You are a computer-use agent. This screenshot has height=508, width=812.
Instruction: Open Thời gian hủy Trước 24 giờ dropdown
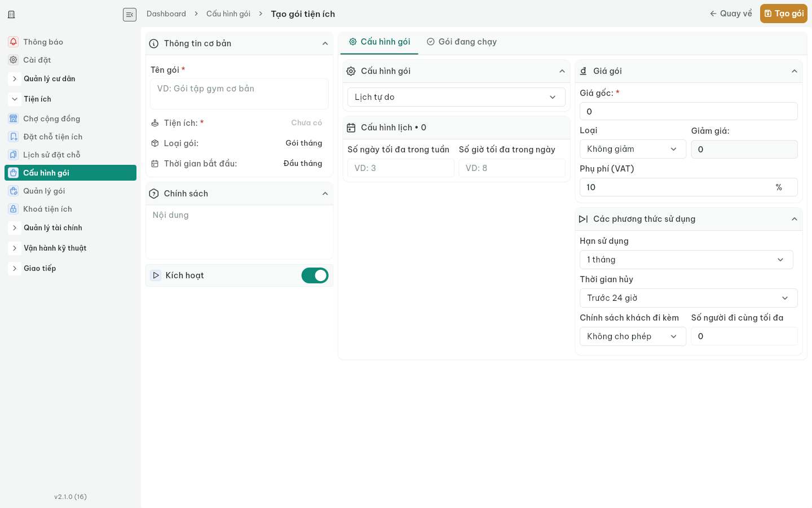coord(689,298)
